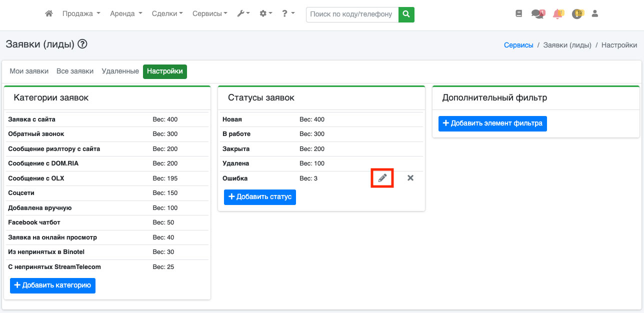Click the help icon beside Заявки (лиды)

(82, 44)
